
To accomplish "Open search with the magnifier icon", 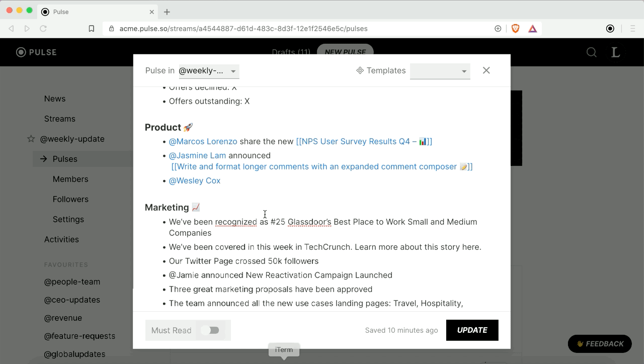I will [592, 52].
